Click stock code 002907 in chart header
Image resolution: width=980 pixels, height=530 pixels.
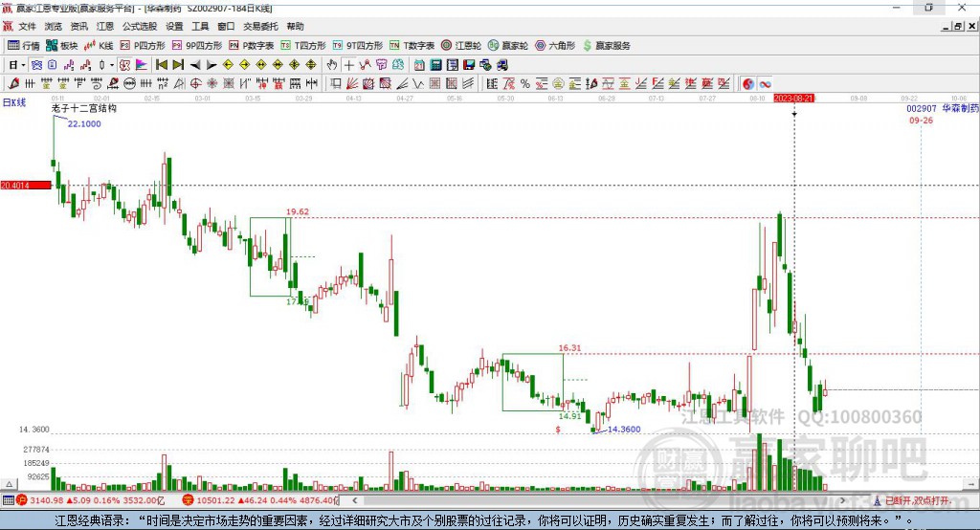(922, 108)
